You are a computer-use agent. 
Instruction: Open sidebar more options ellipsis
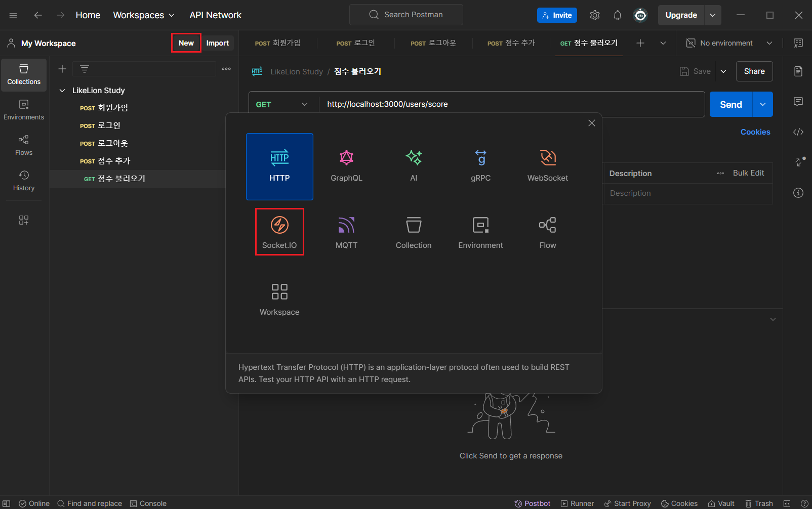tap(226, 69)
